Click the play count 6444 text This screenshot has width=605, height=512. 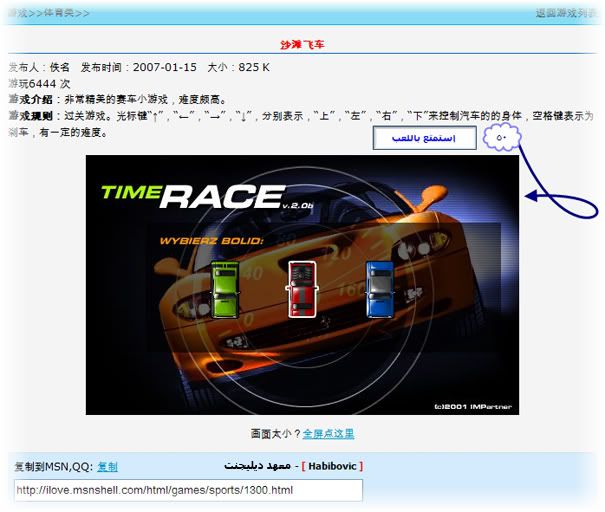pyautogui.click(x=43, y=84)
